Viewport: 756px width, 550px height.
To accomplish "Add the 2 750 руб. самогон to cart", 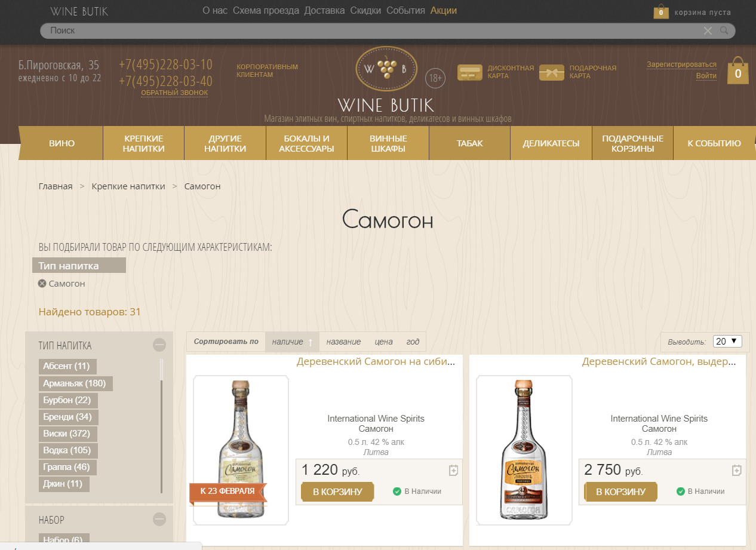I will click(620, 491).
